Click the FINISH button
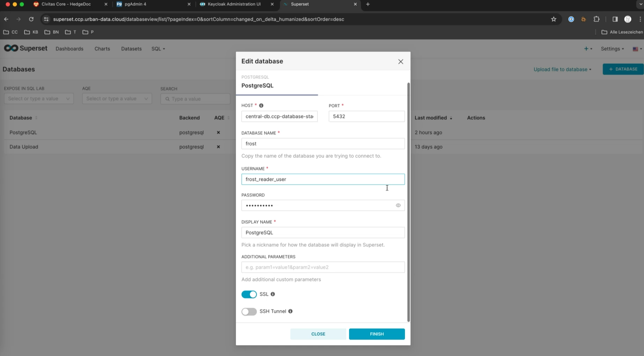This screenshot has height=356, width=644. pos(377,334)
